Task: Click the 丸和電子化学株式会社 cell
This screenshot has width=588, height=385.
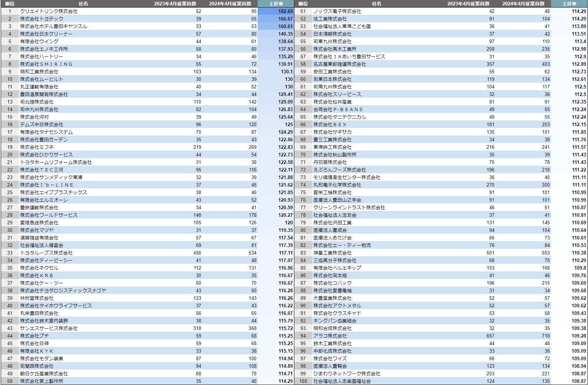Action: pyautogui.click(x=337, y=185)
